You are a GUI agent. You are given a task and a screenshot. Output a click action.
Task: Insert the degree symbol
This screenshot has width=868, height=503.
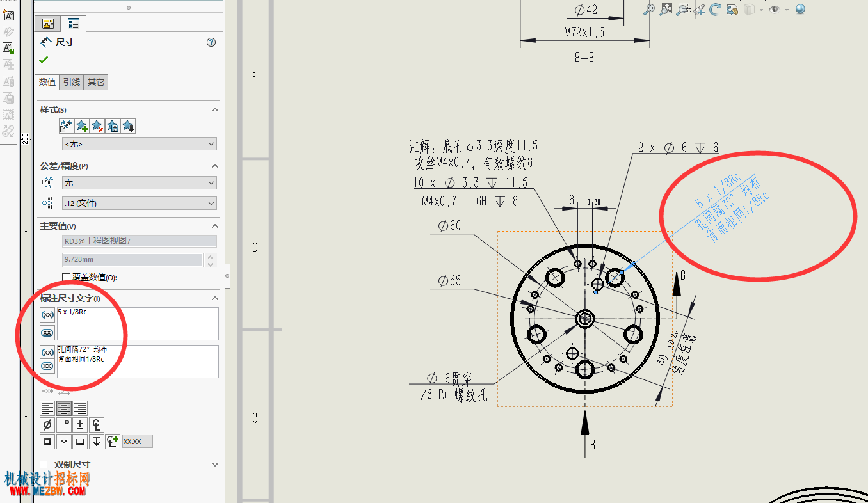(64, 425)
